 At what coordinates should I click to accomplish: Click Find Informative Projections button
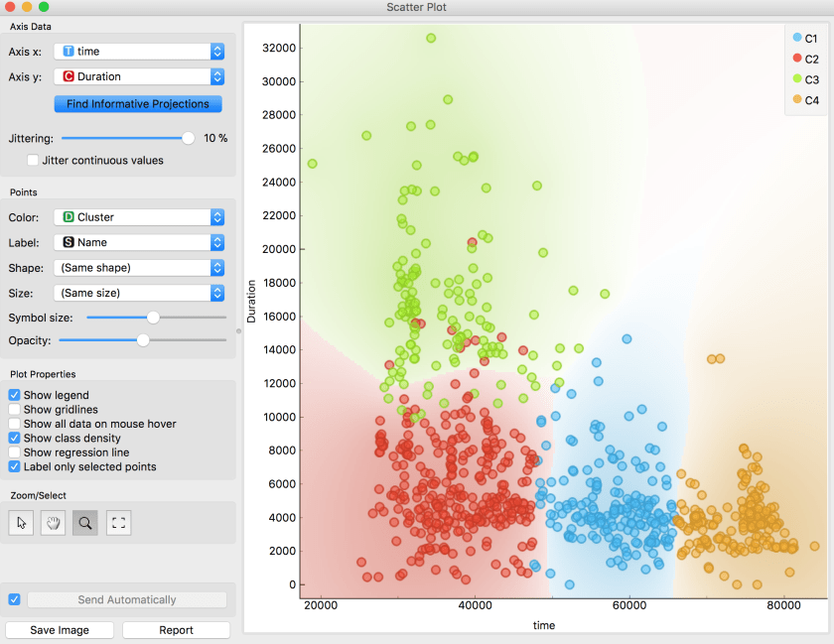point(138,104)
